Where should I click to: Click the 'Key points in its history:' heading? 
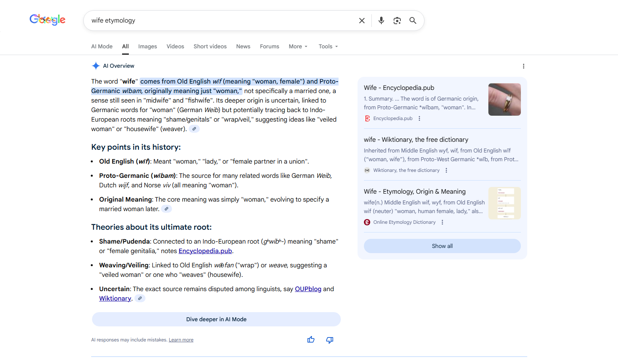coord(136,147)
